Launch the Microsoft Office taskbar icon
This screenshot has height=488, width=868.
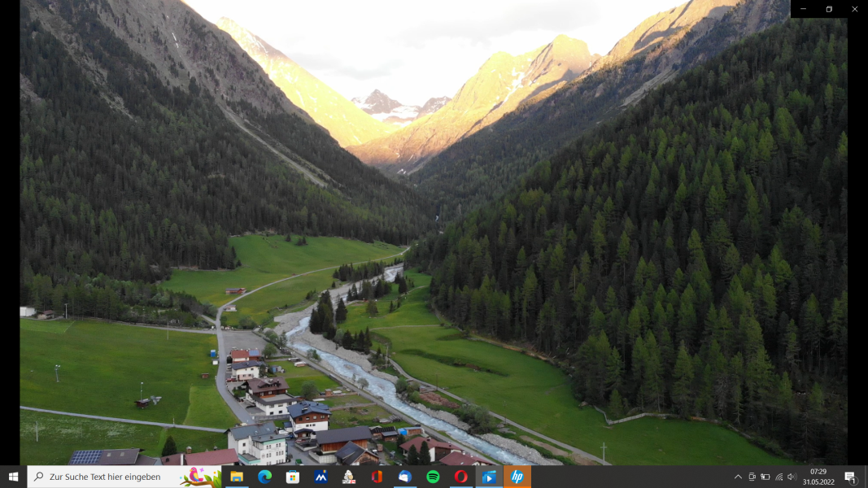click(377, 477)
